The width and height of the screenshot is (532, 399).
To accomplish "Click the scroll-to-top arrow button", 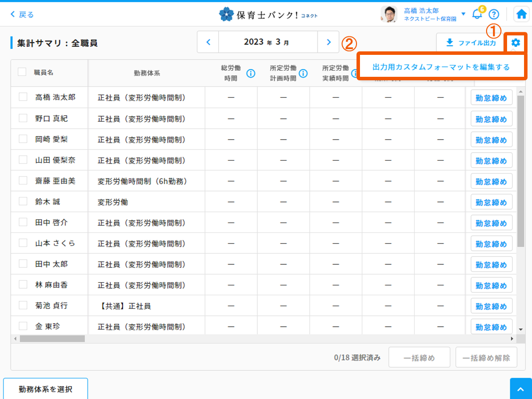I will 521,389.
